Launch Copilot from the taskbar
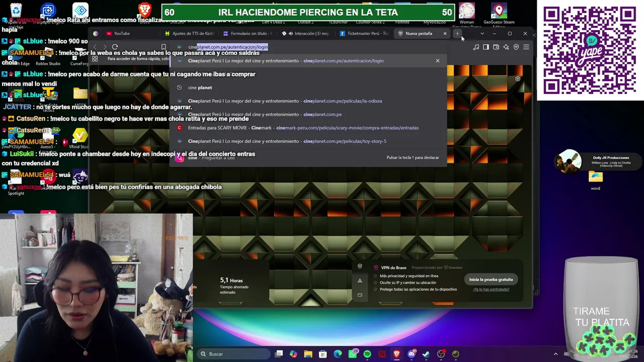This screenshot has width=644, height=362. click(293, 354)
